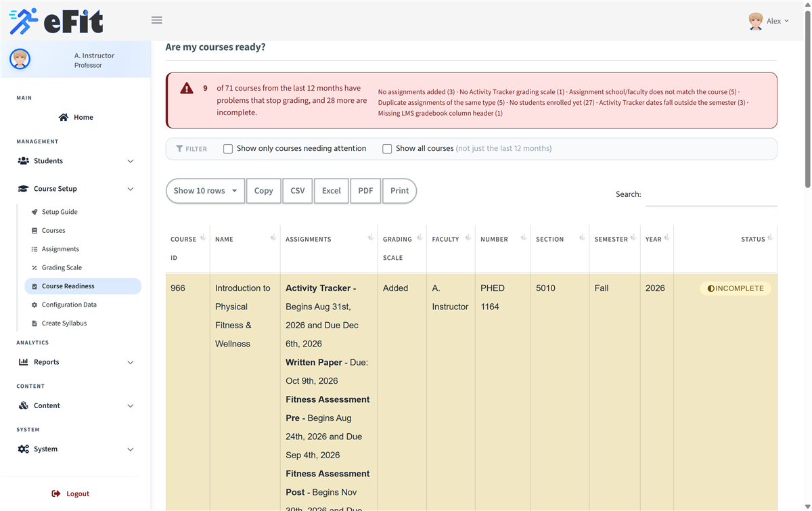812x511 pixels.
Task: Collapse the Course Setup menu chevron
Action: click(131, 189)
